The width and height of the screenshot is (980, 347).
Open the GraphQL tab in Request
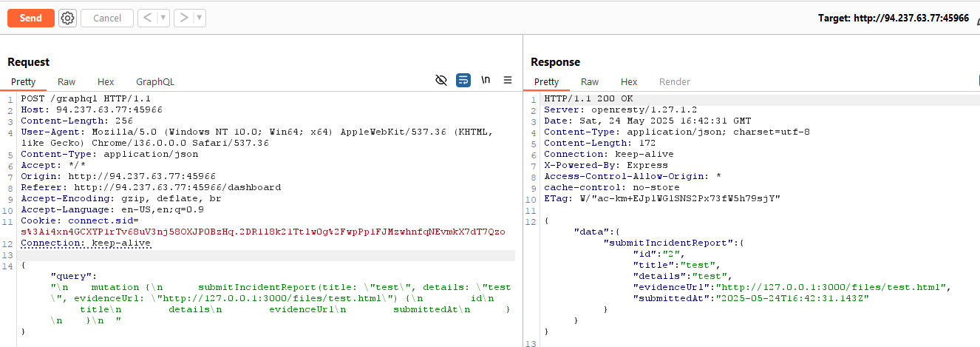point(154,82)
